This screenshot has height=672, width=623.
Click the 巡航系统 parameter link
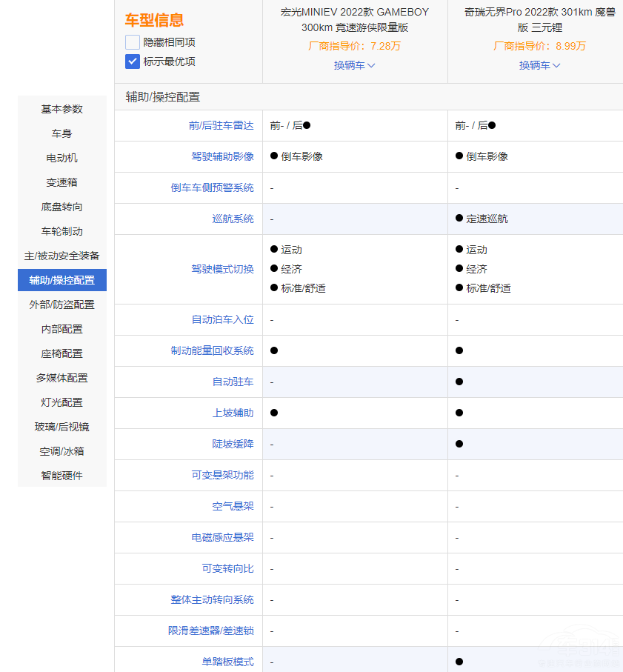point(233,219)
